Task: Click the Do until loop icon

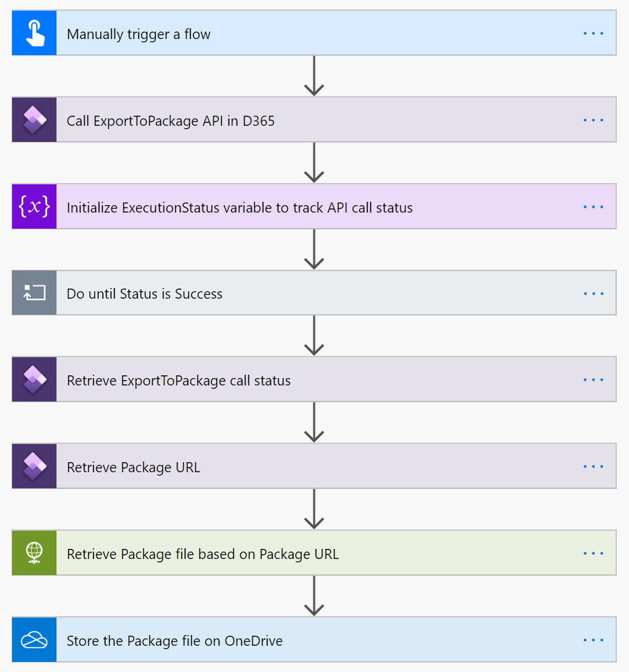Action: click(34, 293)
